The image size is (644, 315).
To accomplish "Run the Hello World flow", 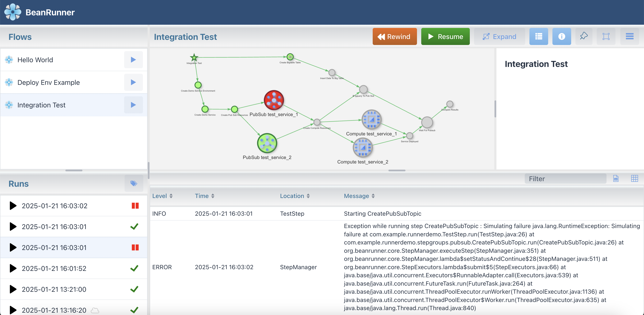I will click(133, 60).
